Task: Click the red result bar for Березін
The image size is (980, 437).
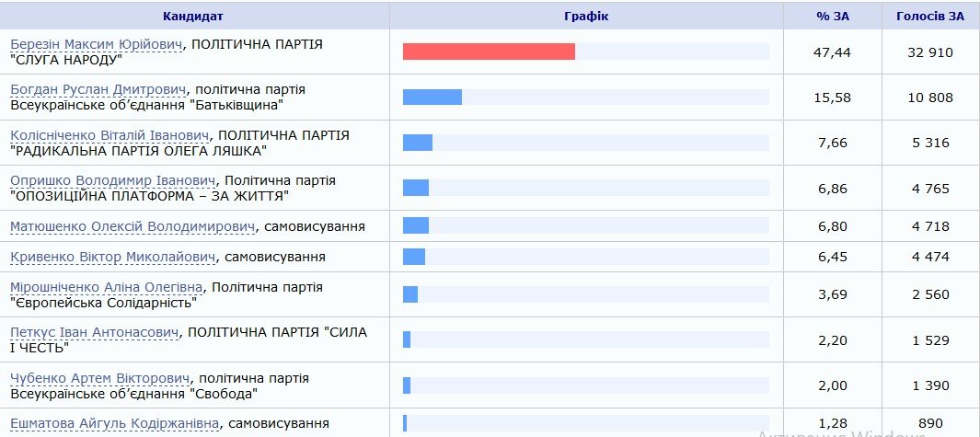Action: tap(489, 52)
